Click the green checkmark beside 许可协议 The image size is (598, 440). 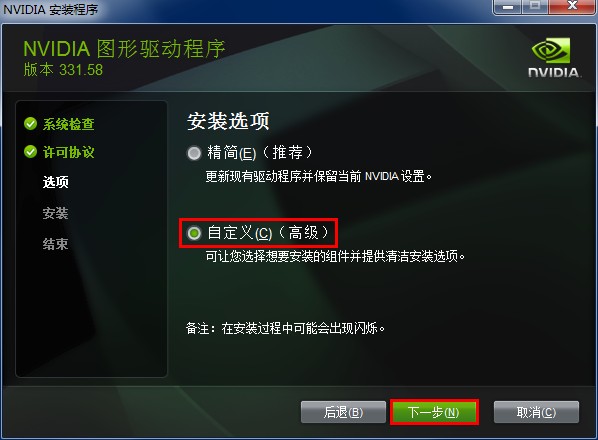[x=30, y=152]
